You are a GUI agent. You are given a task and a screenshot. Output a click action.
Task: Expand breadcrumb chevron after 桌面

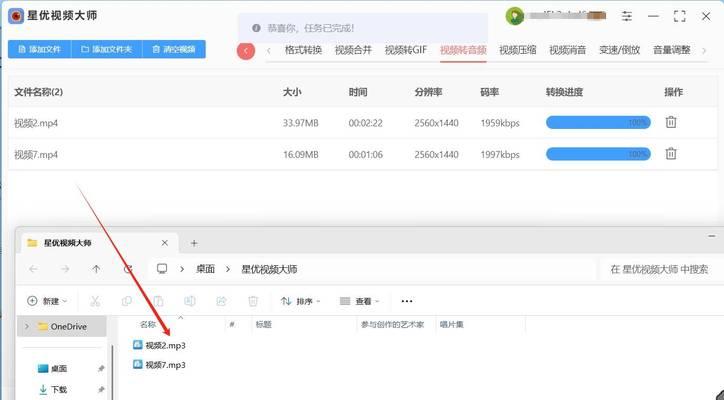click(x=228, y=269)
